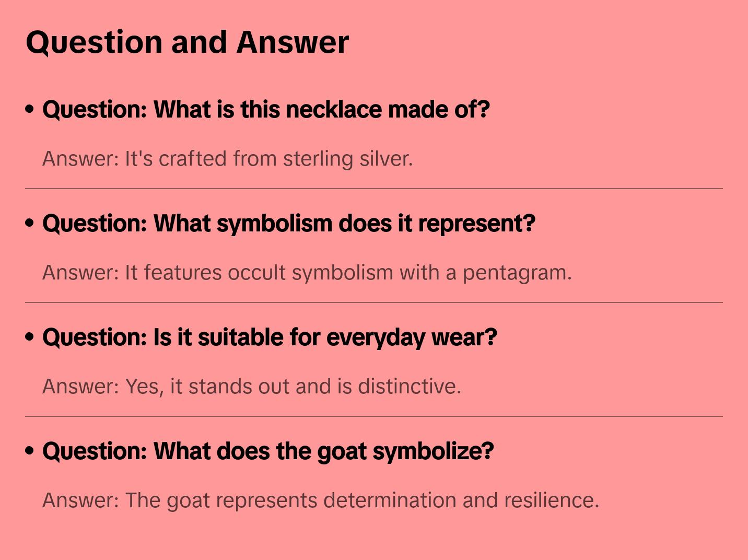The image size is (748, 560).
Task: Click the divider line below the sterling silver answer
Action: pos(374,189)
